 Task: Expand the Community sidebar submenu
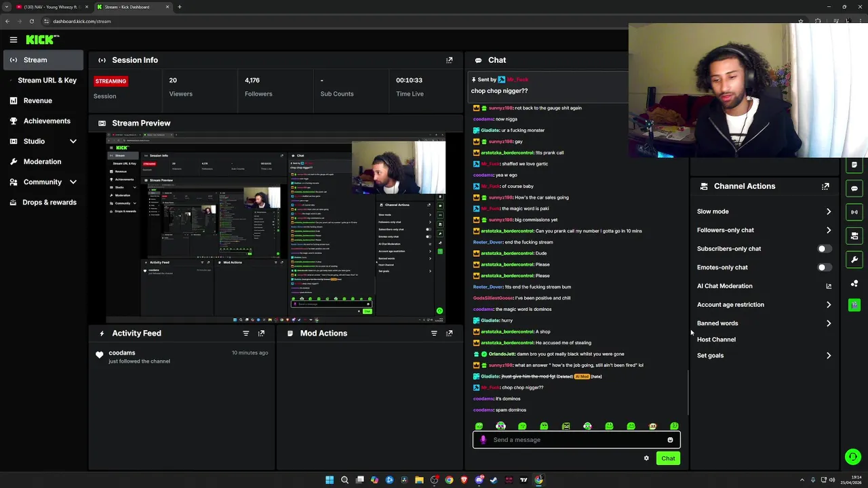tap(73, 182)
